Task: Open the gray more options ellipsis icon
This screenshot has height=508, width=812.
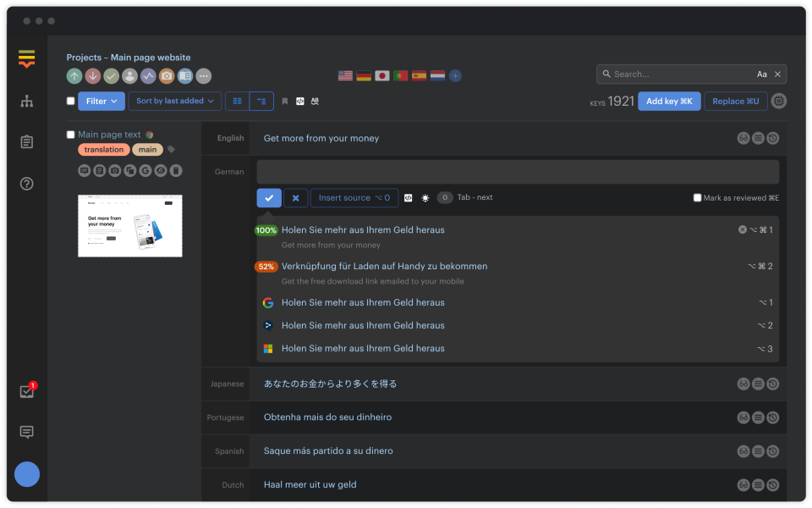Action: coord(204,76)
